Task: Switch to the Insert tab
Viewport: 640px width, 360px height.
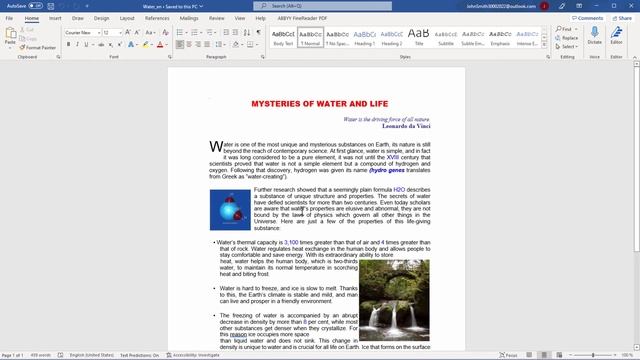Action: 55,18
